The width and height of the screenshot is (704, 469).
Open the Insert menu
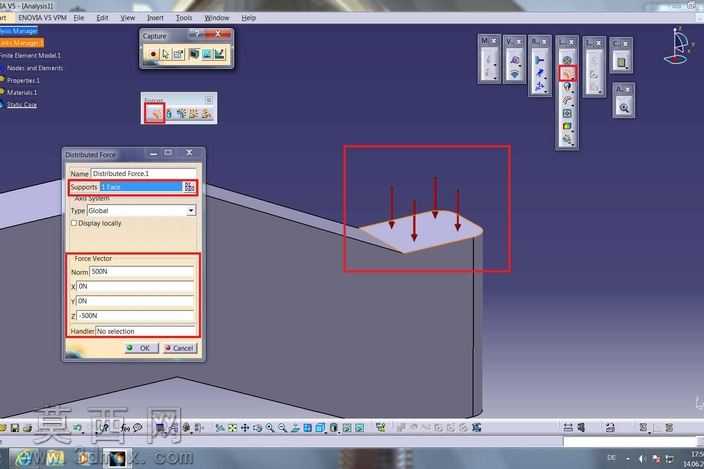[x=155, y=18]
